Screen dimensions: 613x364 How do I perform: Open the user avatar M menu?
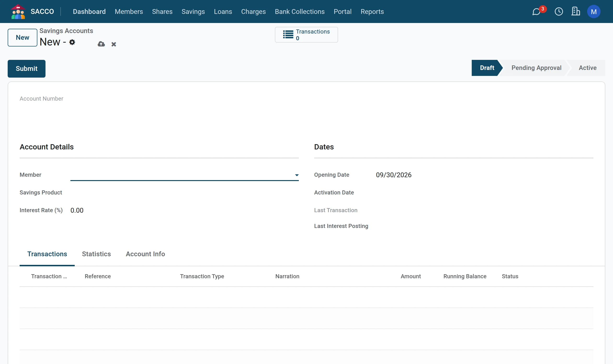point(594,11)
